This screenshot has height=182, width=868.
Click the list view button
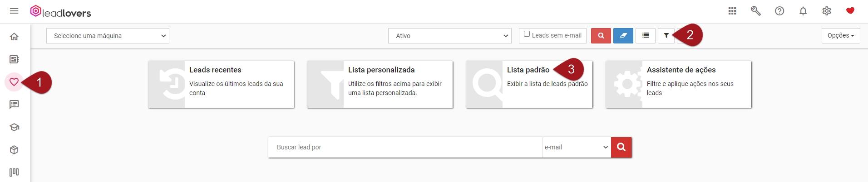646,36
